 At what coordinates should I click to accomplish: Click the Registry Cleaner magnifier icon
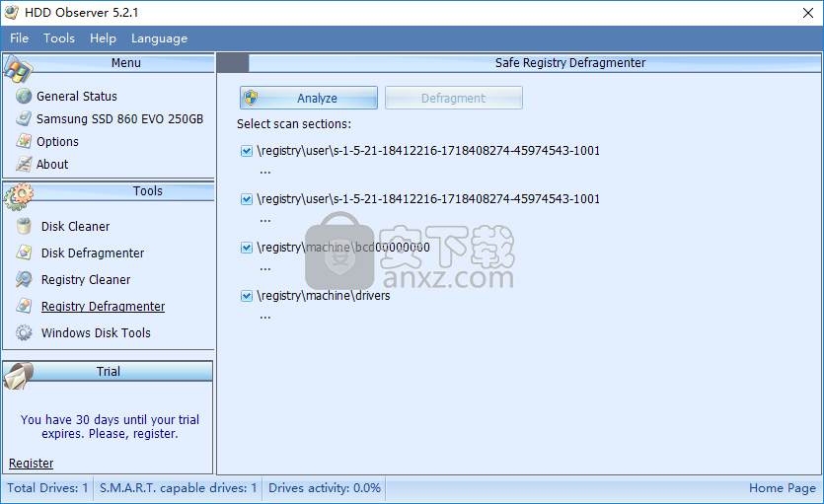pos(24,279)
